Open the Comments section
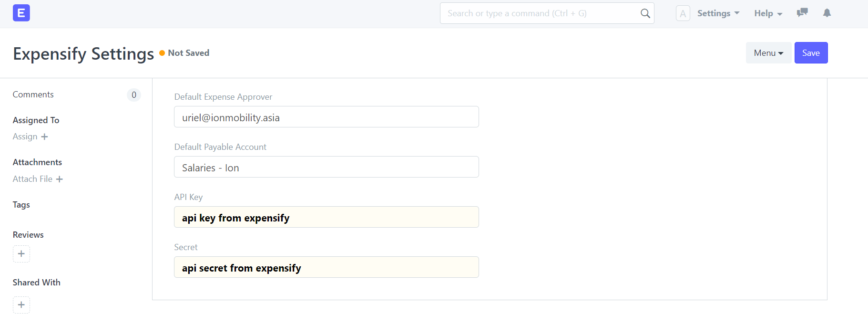 click(x=33, y=94)
